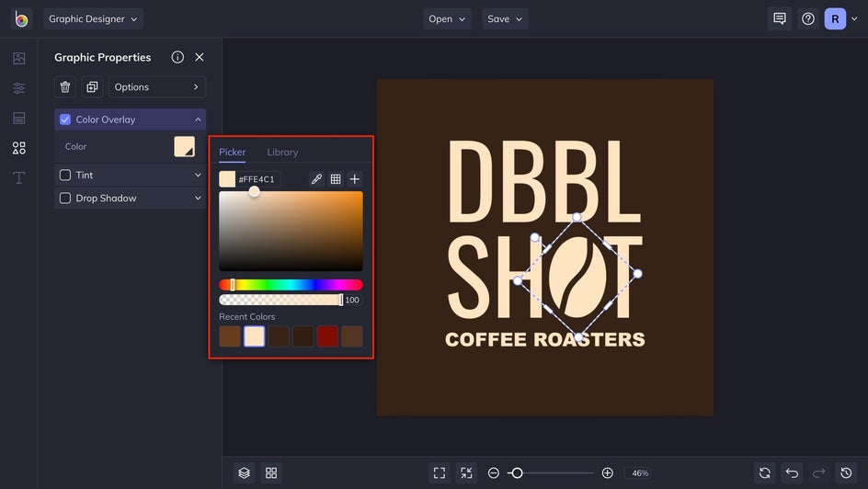Screen dimensions: 868x489
Task: Select the Picker tab
Action: (x=232, y=152)
